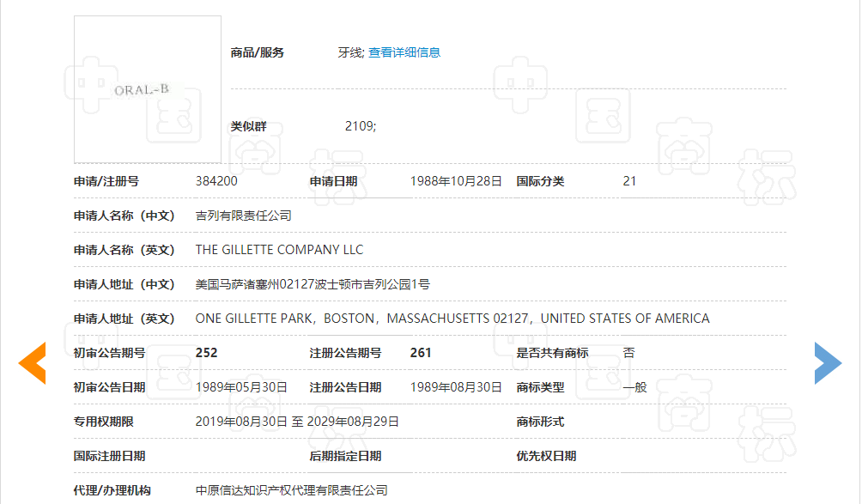This screenshot has height=504, width=862.
Task: Select goods text 牙线;
Action: 351,52
